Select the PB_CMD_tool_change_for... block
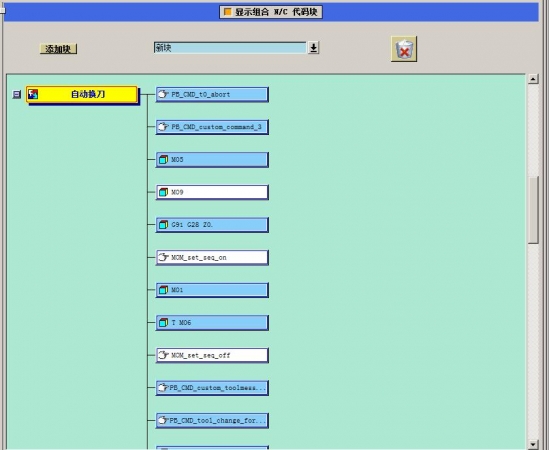549x450 pixels. click(212, 420)
